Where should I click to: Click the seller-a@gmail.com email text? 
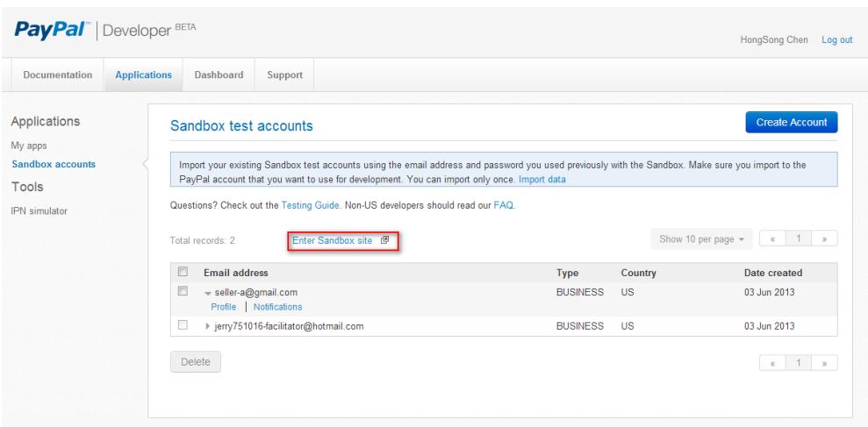[255, 293]
